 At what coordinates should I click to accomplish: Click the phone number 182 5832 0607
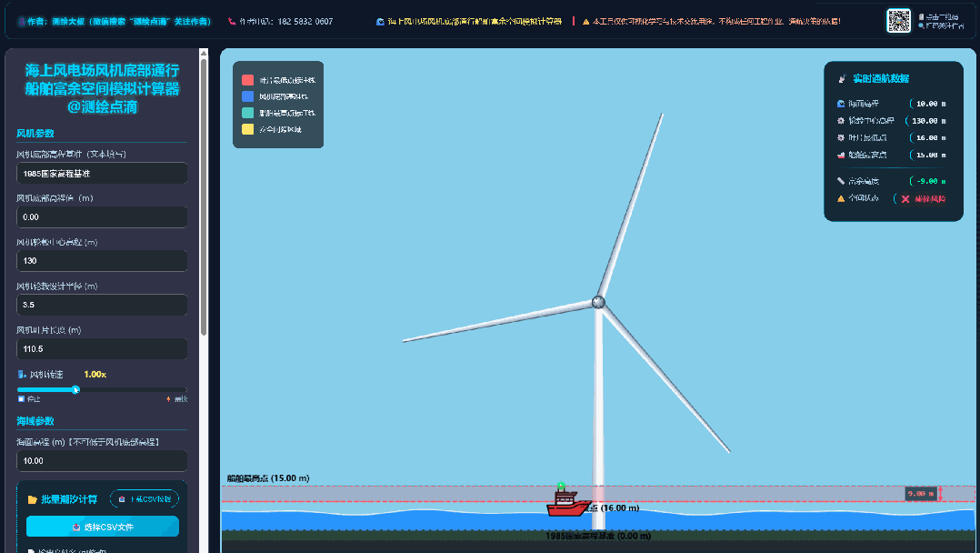305,21
